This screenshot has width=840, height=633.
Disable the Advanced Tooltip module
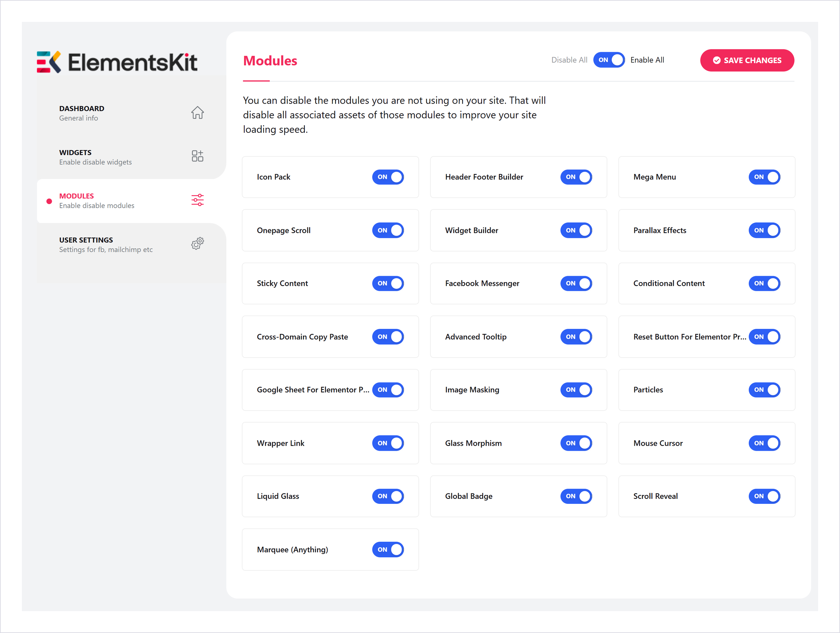576,337
